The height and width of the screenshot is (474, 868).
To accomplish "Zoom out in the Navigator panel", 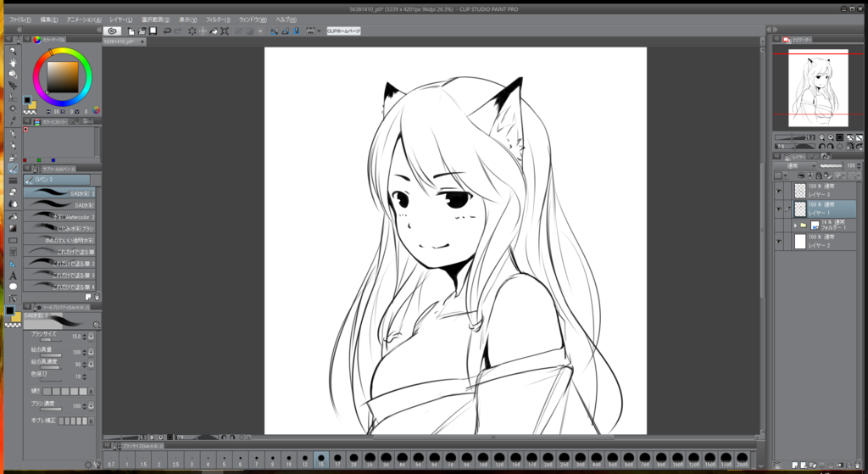I will click(821, 137).
